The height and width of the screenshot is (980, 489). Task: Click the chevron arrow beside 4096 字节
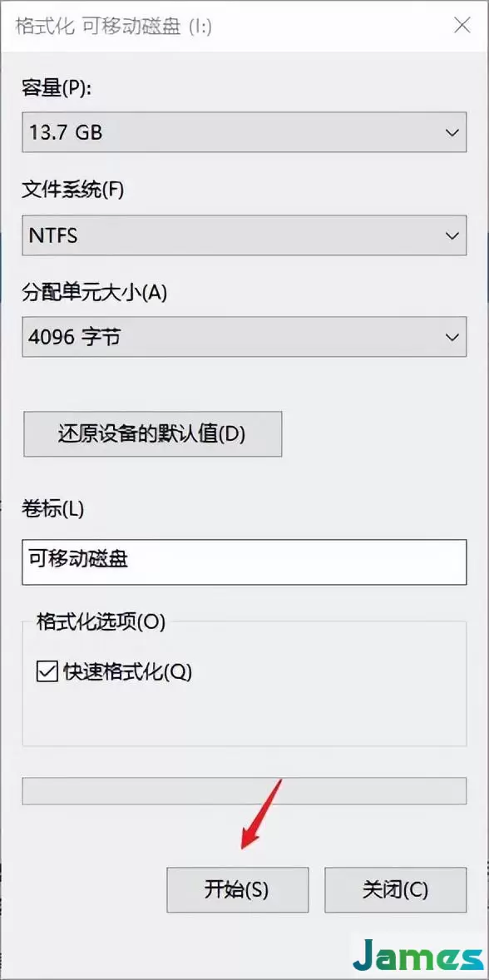(x=452, y=337)
